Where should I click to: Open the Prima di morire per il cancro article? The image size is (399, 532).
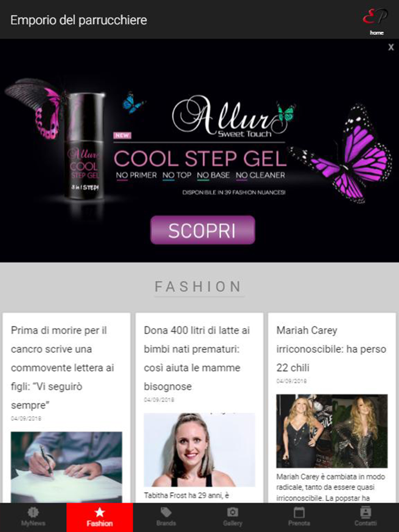pyautogui.click(x=63, y=368)
